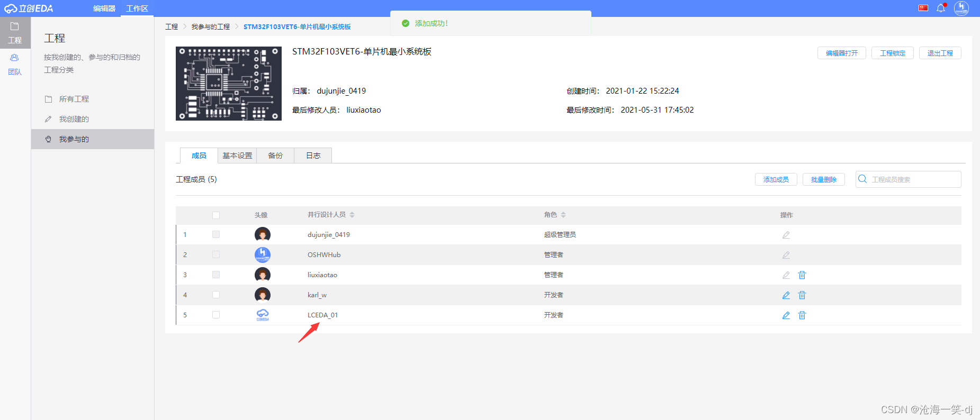The height and width of the screenshot is (420, 980).
Task: Click the 添加成员 button
Action: pos(776,179)
